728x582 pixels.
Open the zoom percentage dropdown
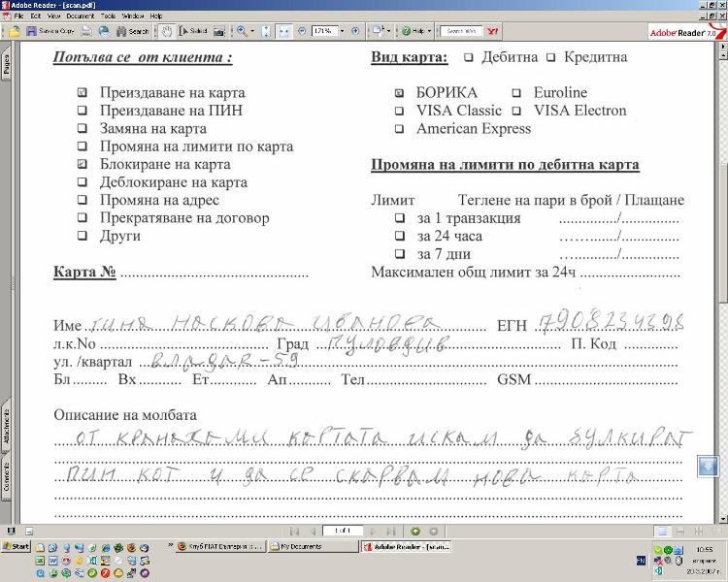point(341,31)
